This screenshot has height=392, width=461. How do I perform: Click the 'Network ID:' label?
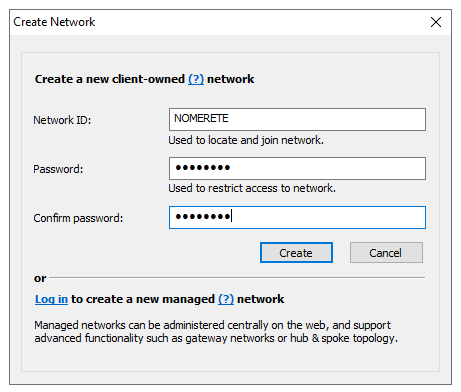[62, 120]
